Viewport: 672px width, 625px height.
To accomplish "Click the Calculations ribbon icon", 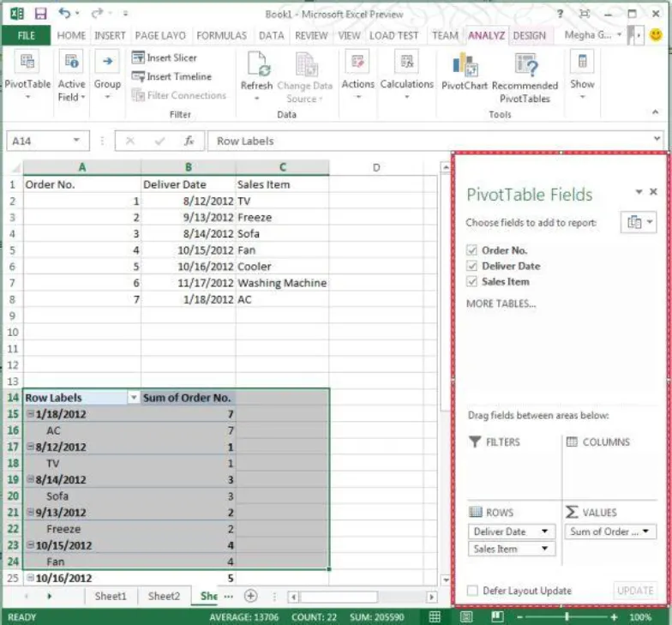I will click(x=406, y=62).
